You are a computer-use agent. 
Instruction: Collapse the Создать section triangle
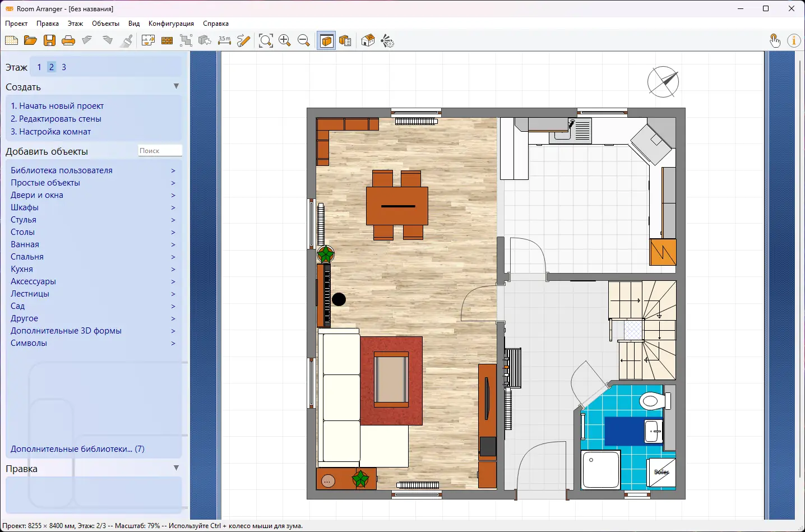[176, 86]
